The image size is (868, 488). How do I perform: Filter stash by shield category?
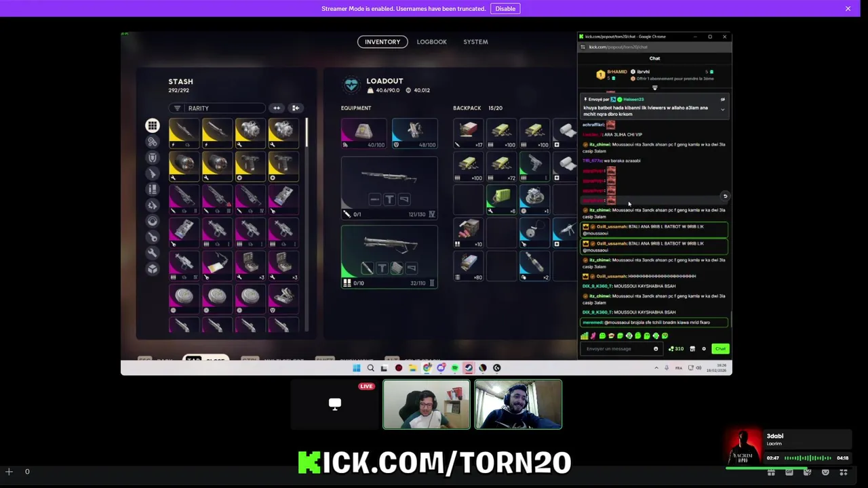[x=153, y=158]
